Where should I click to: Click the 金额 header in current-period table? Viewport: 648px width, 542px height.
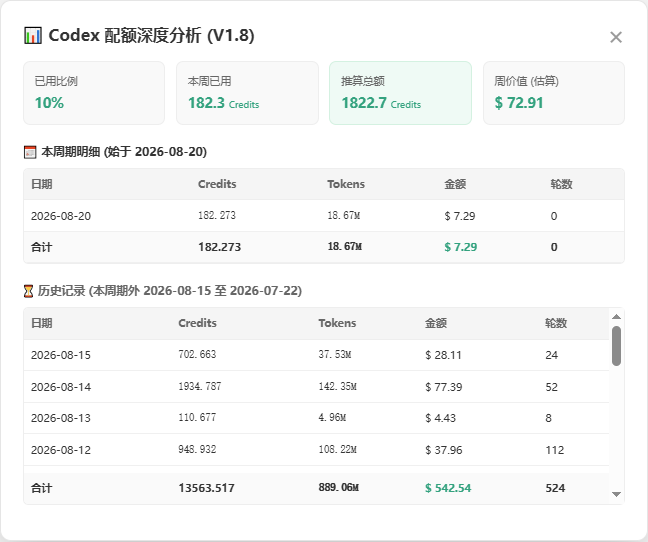[455, 184]
